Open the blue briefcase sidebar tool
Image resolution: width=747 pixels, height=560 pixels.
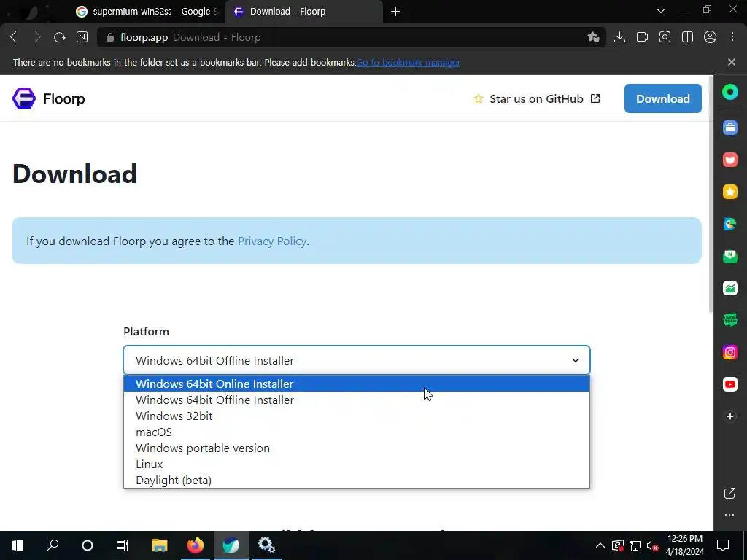729,128
